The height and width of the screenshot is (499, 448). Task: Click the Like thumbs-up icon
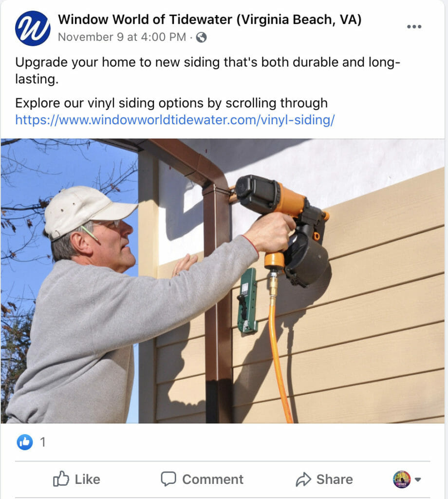pos(61,479)
